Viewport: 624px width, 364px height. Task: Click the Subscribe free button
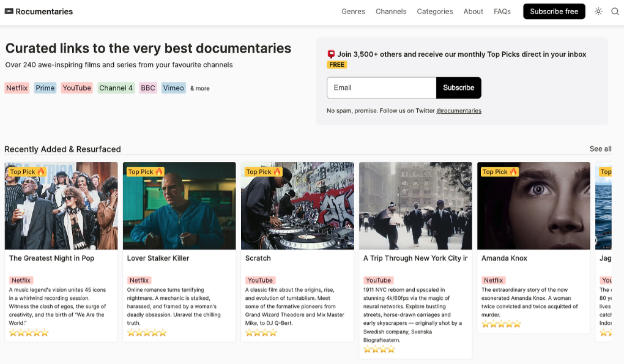pyautogui.click(x=554, y=11)
